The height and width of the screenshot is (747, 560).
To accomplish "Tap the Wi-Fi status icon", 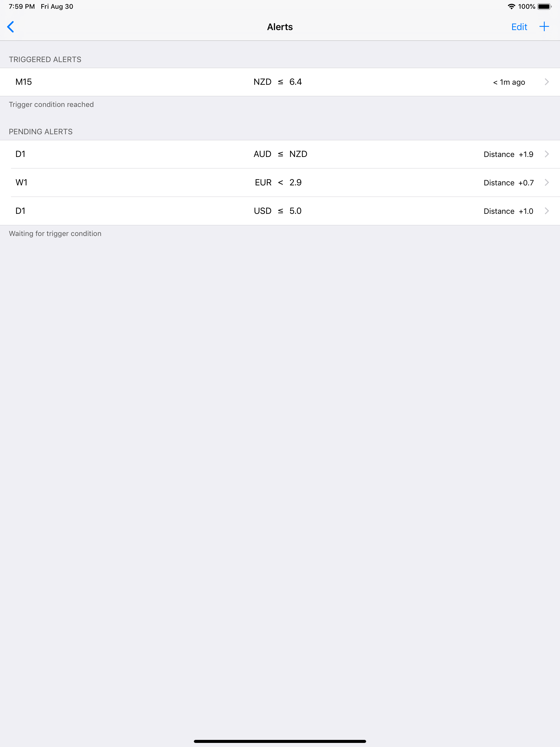I will pos(511,6).
